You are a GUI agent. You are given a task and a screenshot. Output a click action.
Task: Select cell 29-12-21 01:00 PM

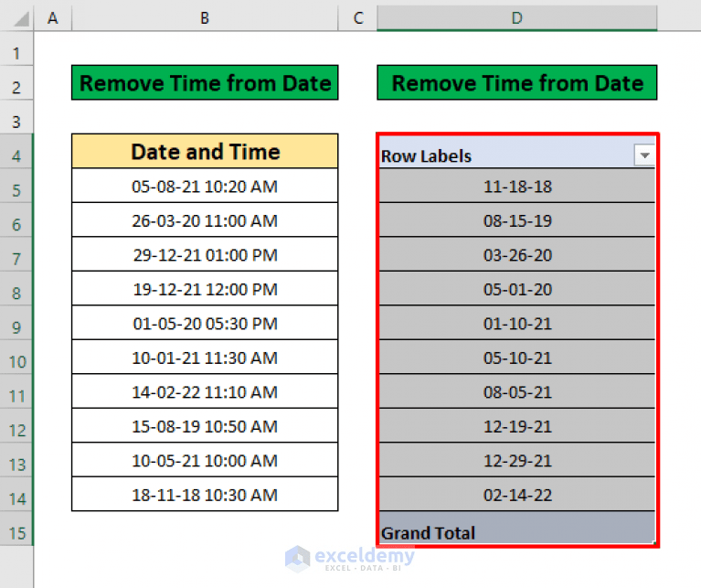coord(205,254)
